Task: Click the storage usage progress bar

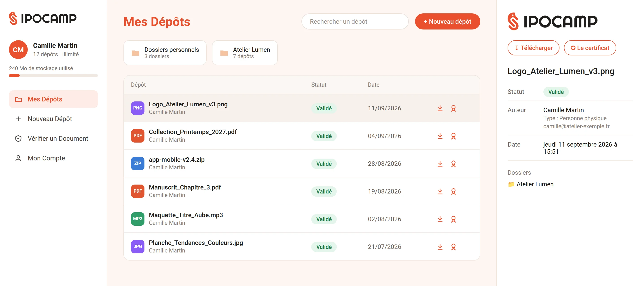Action: point(53,76)
